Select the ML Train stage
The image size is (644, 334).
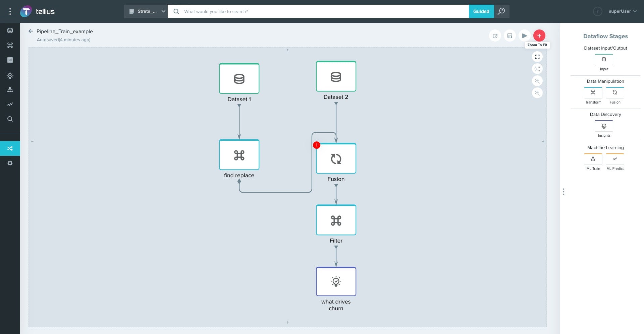(x=593, y=159)
